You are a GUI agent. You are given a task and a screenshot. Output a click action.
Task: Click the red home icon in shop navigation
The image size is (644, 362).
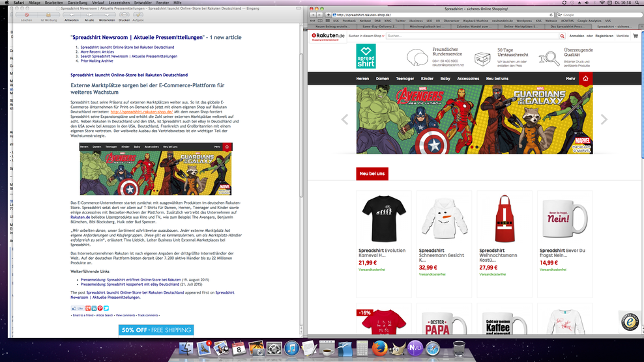(x=586, y=78)
